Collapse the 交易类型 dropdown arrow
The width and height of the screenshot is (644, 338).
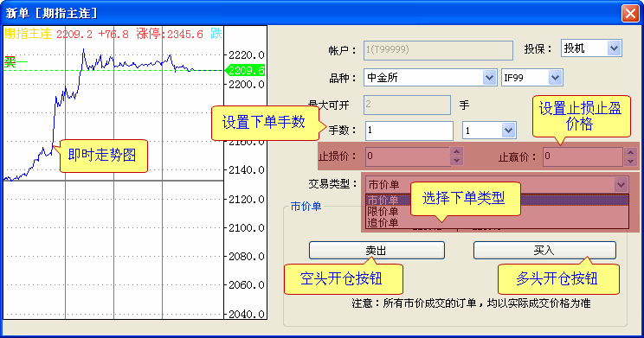click(621, 184)
